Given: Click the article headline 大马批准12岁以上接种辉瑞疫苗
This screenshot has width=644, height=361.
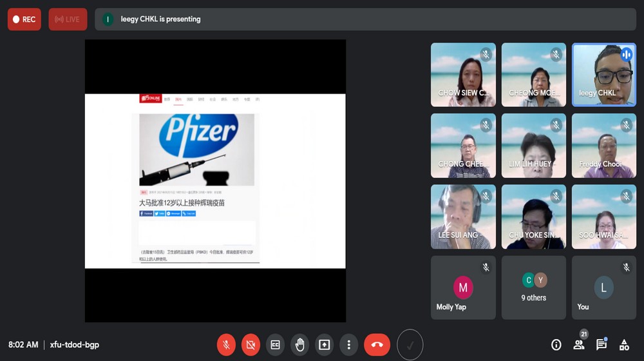Looking at the screenshot, I should point(182,202).
